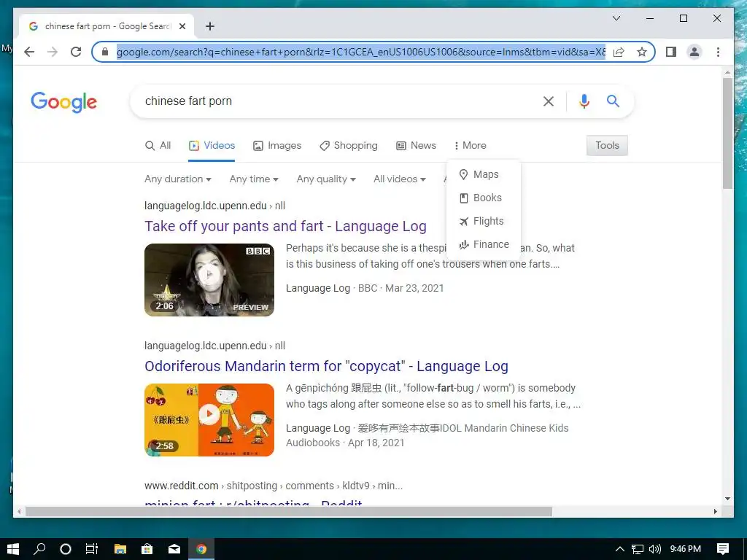
Task: Go back to the previous page
Action: pyautogui.click(x=29, y=52)
